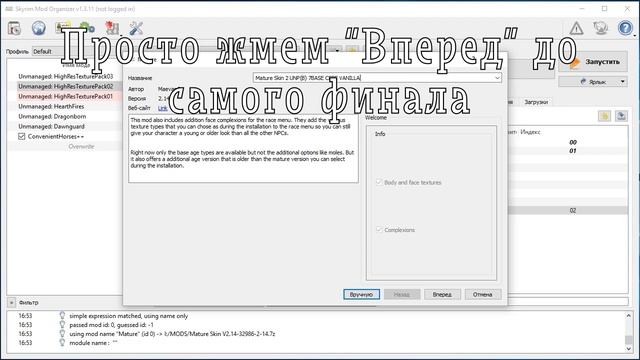The image size is (640, 360).
Task: Select the ConvenientHorses mod name
Action: point(56,136)
